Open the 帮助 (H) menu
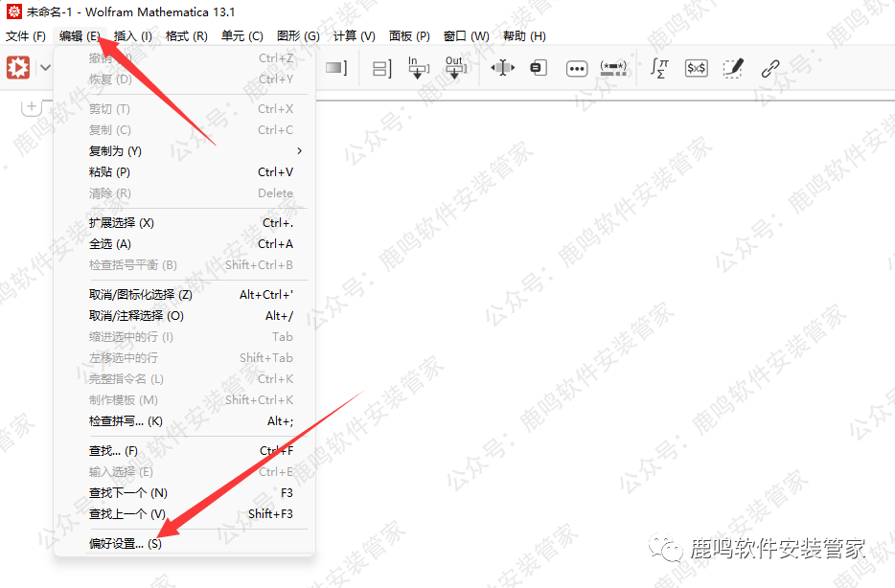Viewport: 895px width, 588px height. [x=523, y=36]
